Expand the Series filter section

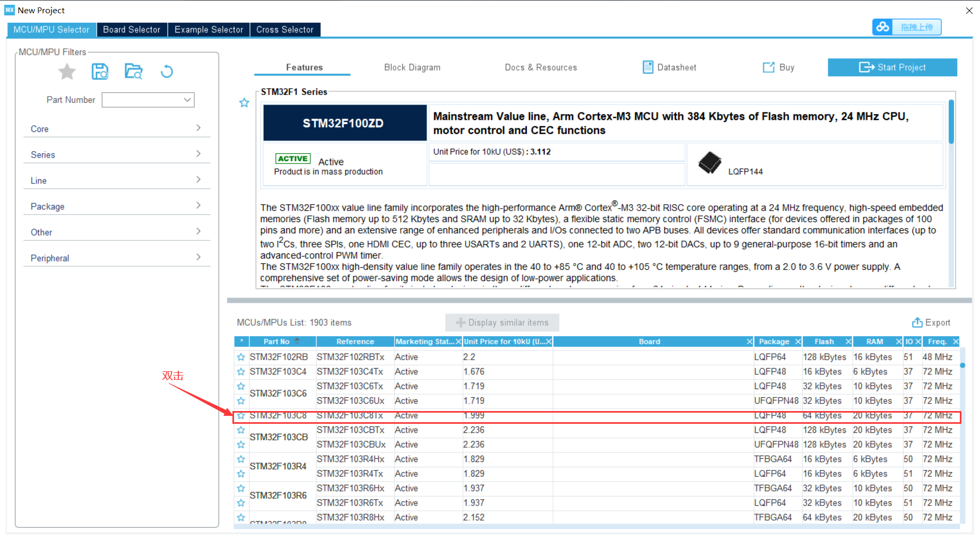click(117, 154)
